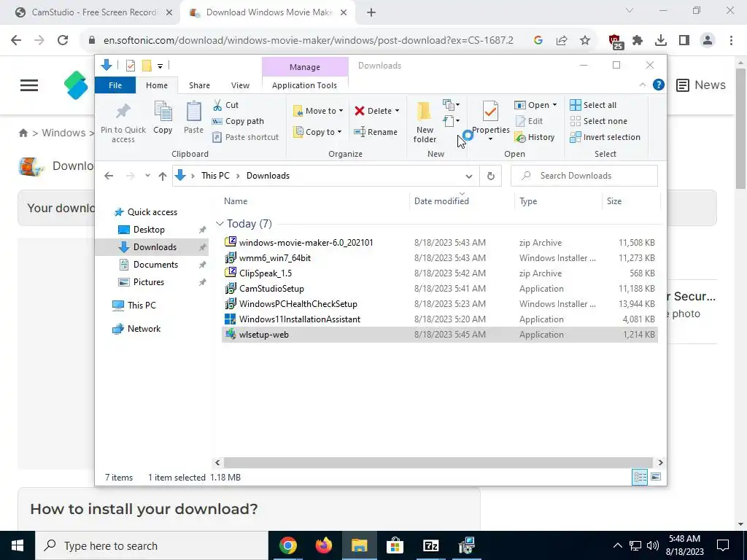Click New folder icon in title toolbar
Screen dimensions: 747x560
pos(147,66)
